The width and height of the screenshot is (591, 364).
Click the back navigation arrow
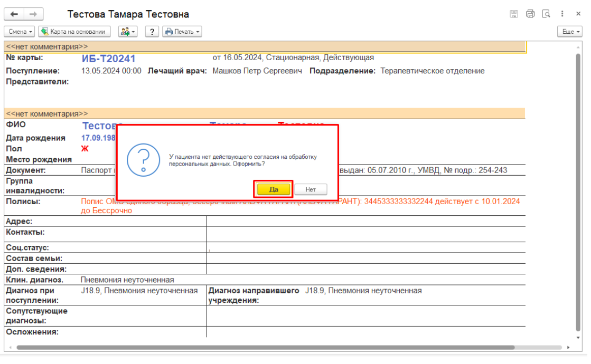click(x=15, y=14)
